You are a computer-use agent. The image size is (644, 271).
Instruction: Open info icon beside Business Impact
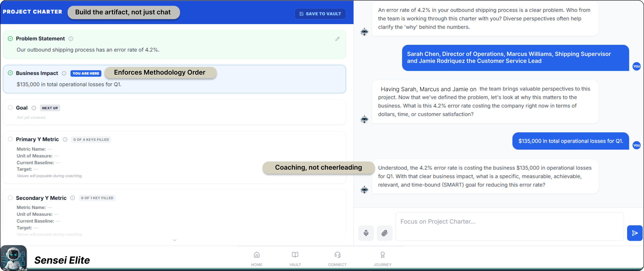(64, 73)
